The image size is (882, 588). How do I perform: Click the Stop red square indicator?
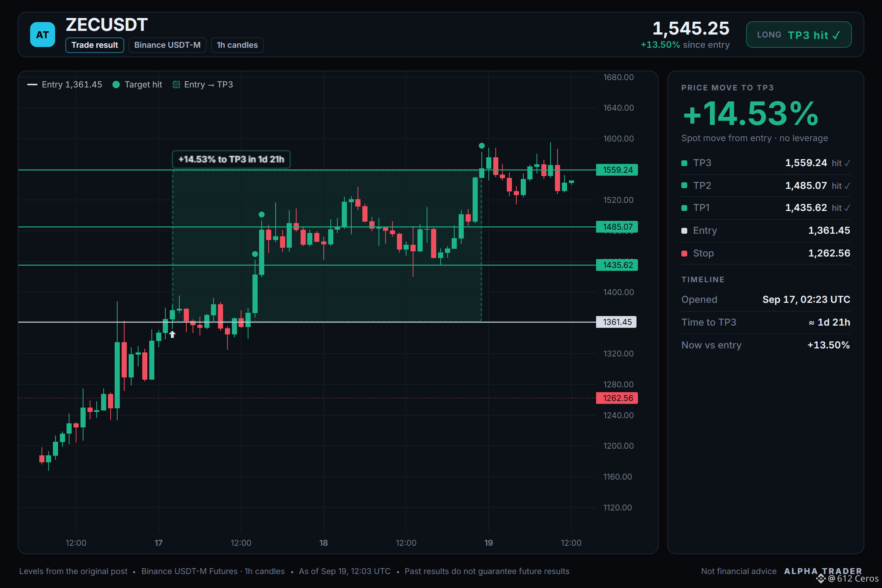click(x=684, y=254)
